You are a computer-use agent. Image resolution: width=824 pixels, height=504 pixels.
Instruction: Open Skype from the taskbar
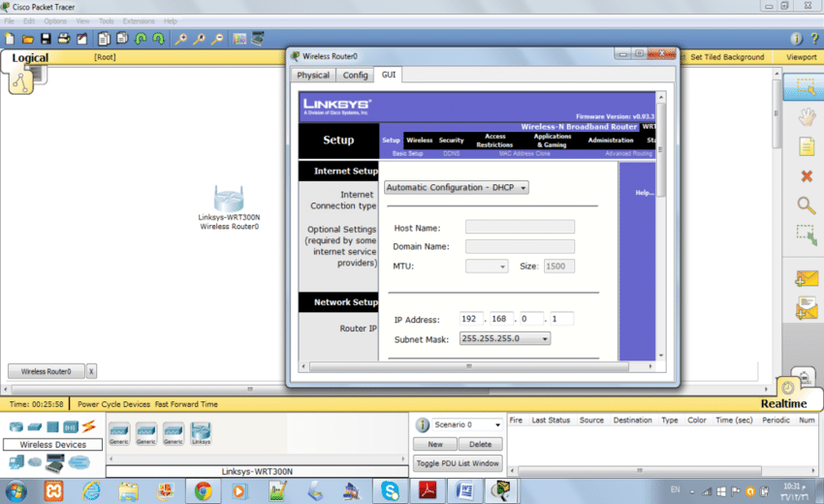[390, 491]
